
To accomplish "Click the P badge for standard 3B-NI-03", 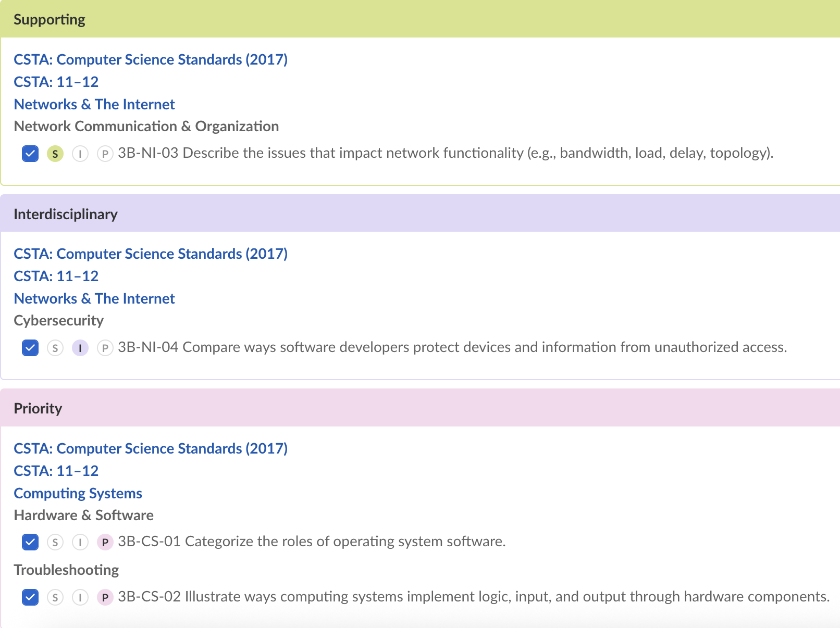I will 105,154.
